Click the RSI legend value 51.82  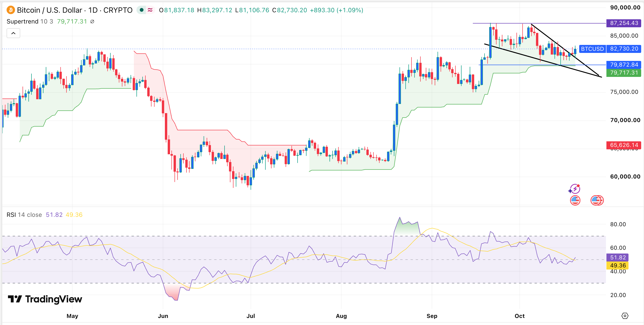[x=54, y=214]
